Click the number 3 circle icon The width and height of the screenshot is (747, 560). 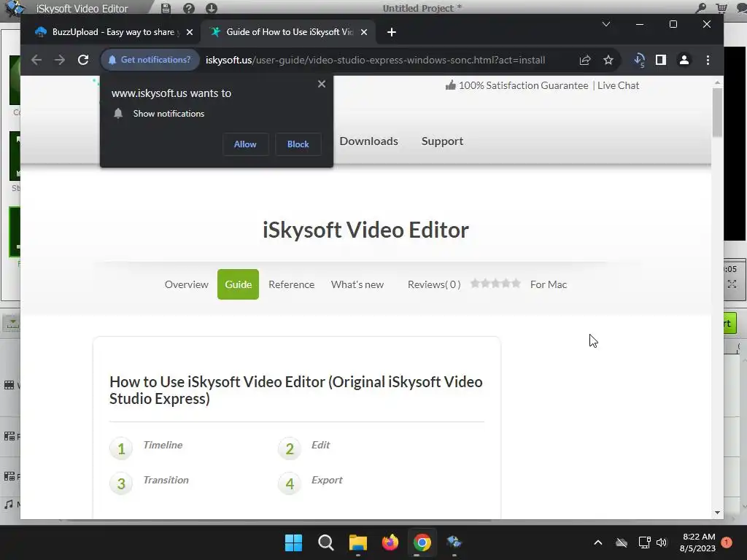[121, 484]
